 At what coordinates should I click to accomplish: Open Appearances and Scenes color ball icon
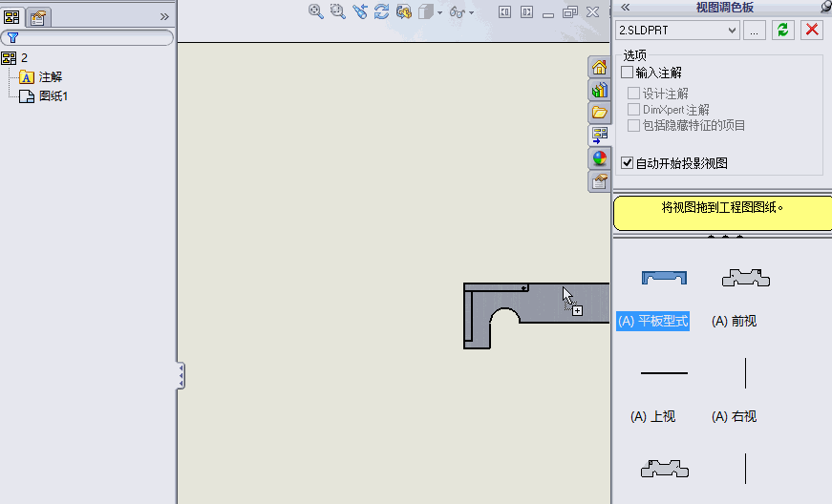600,157
